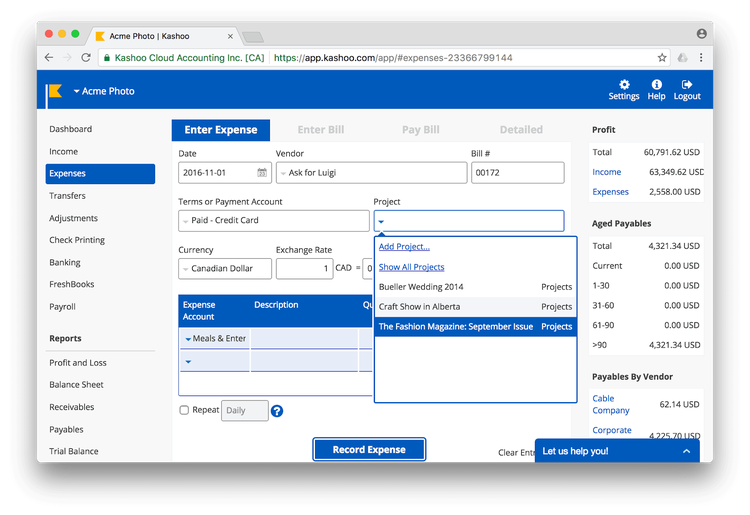This screenshot has height=515, width=750.
Task: Expand the Let us help you chevron
Action: tap(686, 451)
